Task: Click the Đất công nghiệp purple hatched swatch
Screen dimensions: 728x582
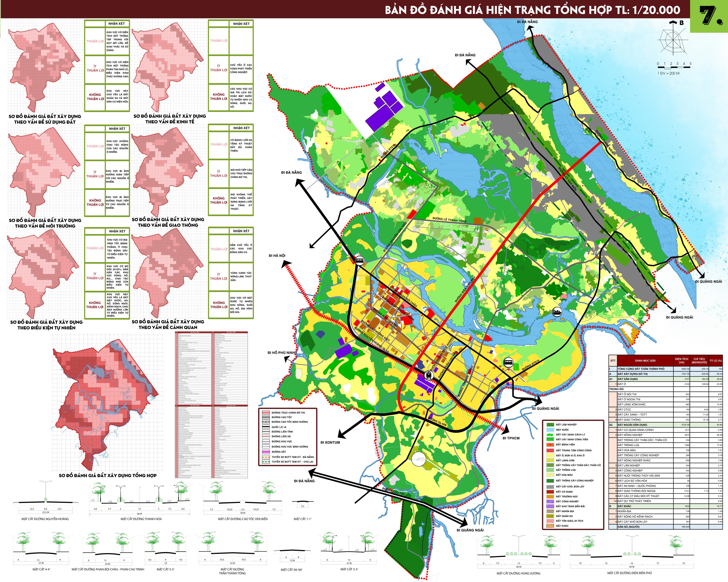Action: 550,501
